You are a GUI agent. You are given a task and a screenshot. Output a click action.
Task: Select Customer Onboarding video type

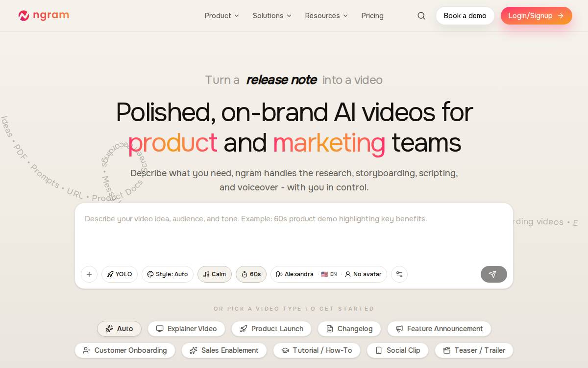click(125, 350)
